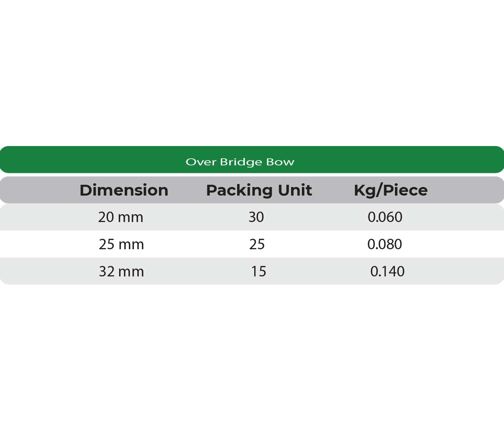This screenshot has height=431, width=504.
Task: Click the Kg/Piece column header
Action: point(390,190)
